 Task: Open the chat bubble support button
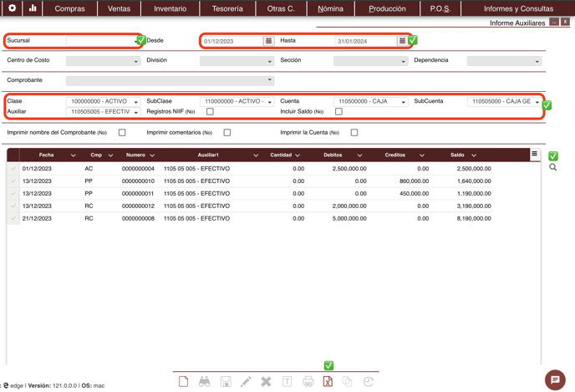click(x=555, y=379)
